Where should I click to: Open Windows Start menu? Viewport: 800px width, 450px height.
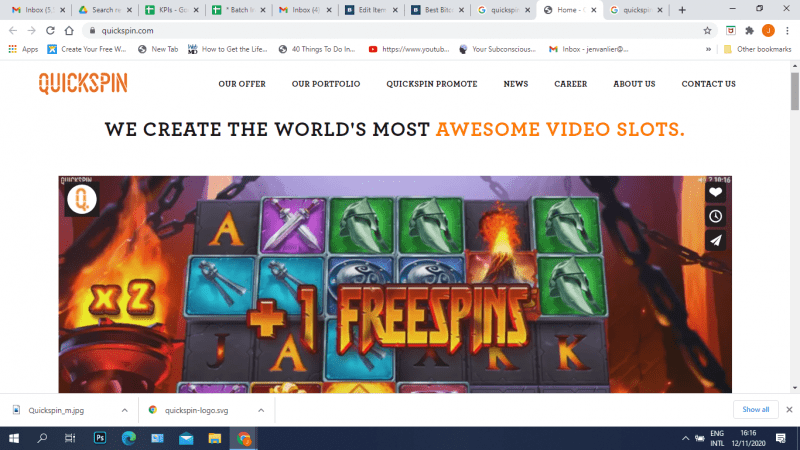tap(14, 438)
